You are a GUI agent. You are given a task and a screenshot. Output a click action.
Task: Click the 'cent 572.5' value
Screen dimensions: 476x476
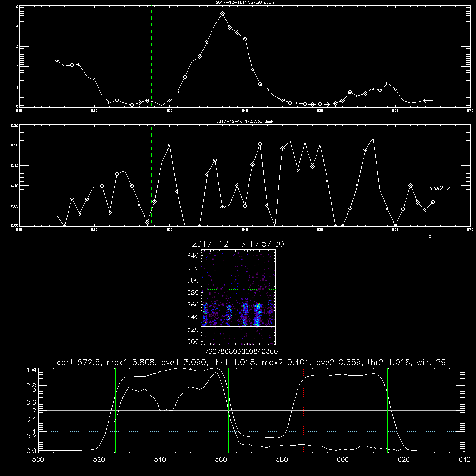coord(79,362)
